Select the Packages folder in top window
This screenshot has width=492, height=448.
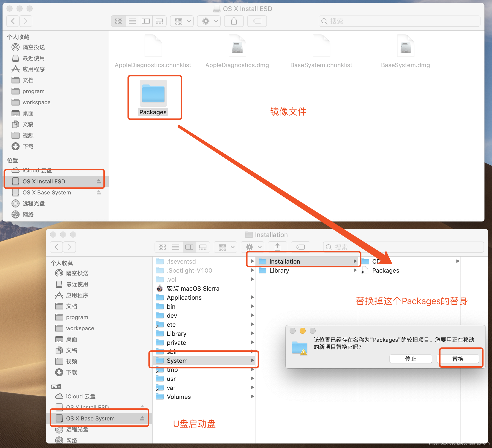(153, 98)
